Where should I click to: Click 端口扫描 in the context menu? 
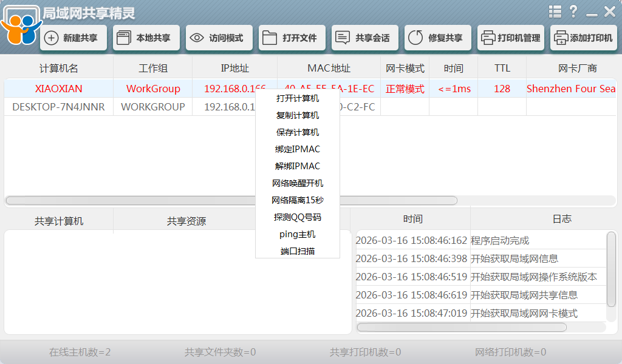[298, 251]
